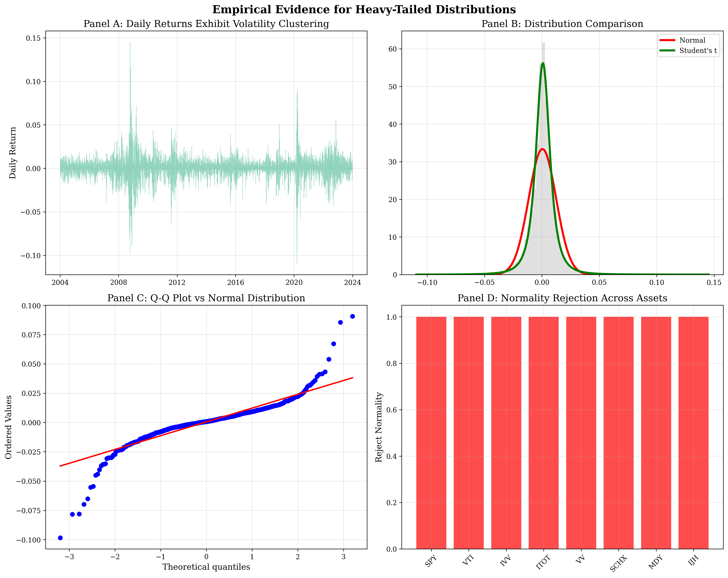Click the SCHX bar in Panel D
The height and width of the screenshot is (578, 728).
619,432
